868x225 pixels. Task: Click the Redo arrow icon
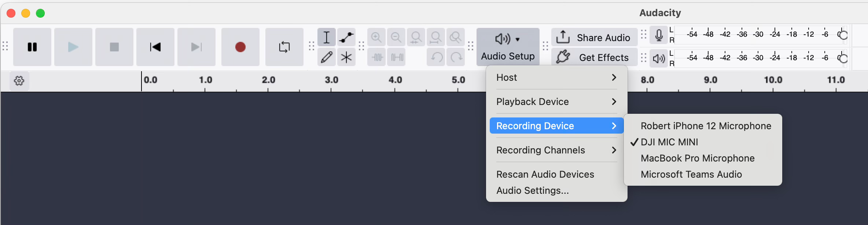pos(456,57)
